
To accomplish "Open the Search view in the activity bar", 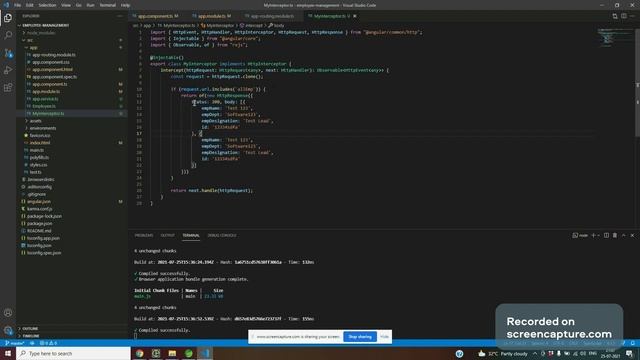I will [8, 35].
